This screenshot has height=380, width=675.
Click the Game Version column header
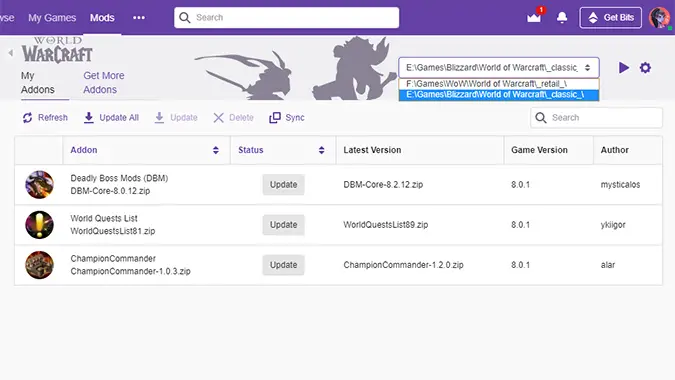539,150
